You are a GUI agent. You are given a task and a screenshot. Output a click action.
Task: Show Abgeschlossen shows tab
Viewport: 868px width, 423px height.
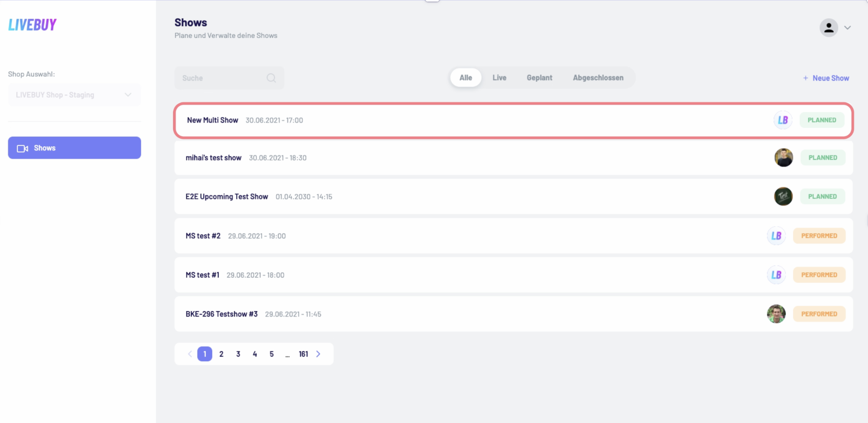(x=598, y=78)
